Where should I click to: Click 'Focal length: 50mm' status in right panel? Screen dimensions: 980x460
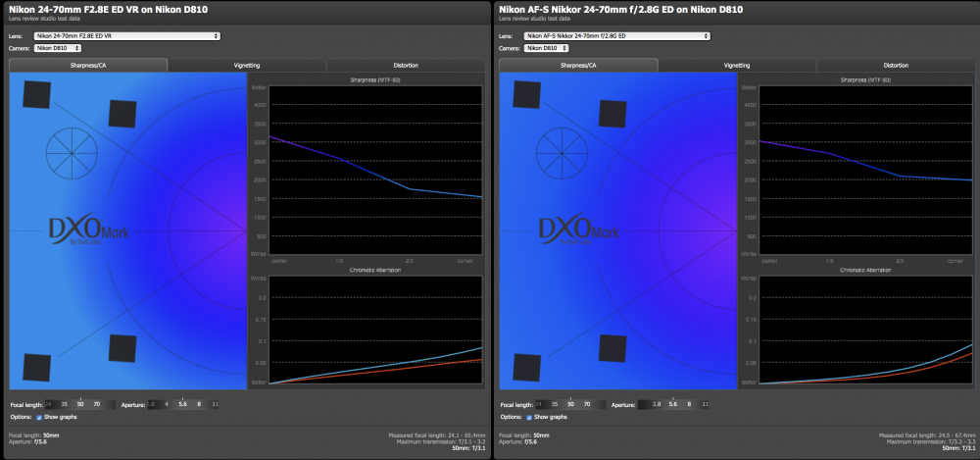tap(523, 434)
